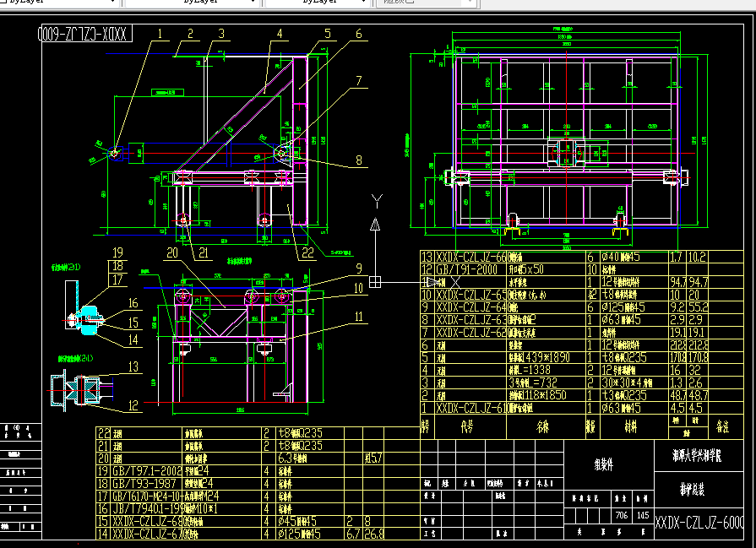Select balloon number 13 near the wheel detail
The height and width of the screenshot is (548, 756).
(x=133, y=366)
